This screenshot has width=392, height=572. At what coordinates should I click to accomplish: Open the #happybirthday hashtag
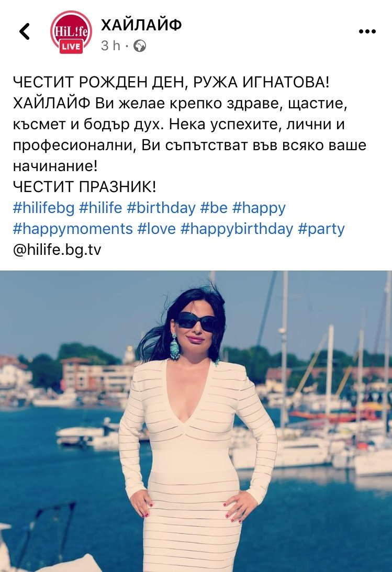coord(237,229)
